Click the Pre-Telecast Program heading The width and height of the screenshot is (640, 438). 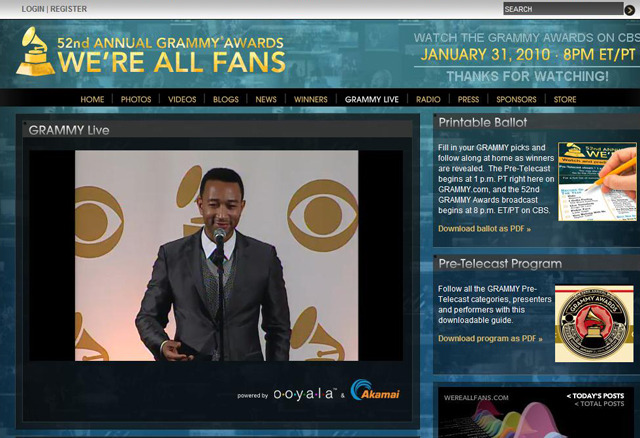(x=500, y=264)
